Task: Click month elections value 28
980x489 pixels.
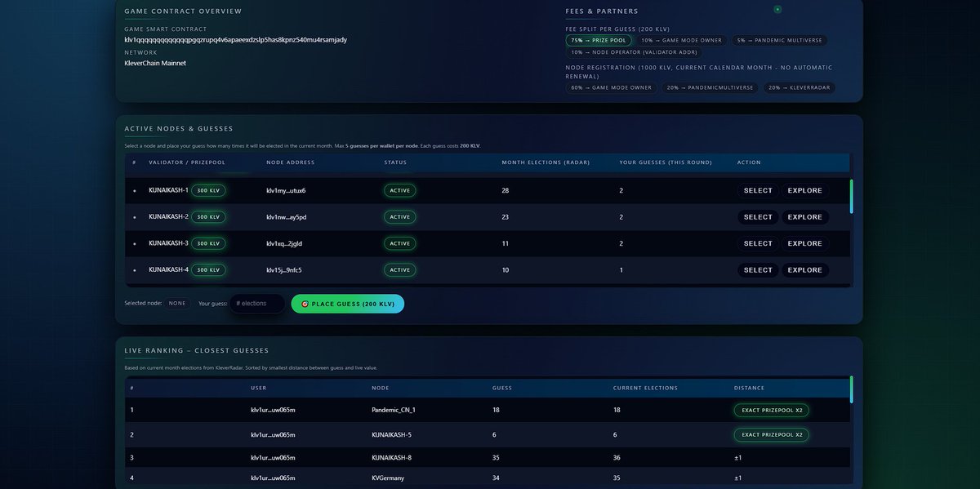Action: click(x=506, y=191)
